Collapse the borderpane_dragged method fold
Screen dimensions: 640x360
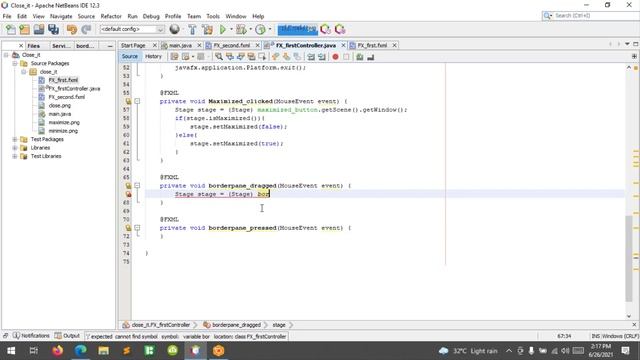click(x=137, y=186)
